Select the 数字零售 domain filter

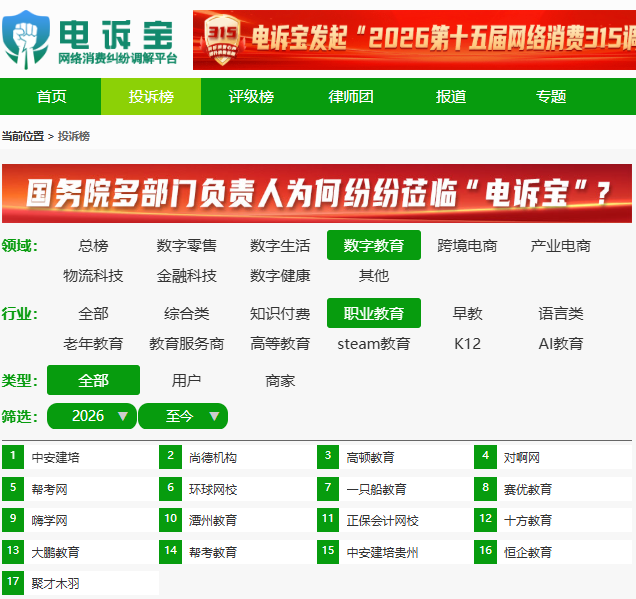point(187,245)
